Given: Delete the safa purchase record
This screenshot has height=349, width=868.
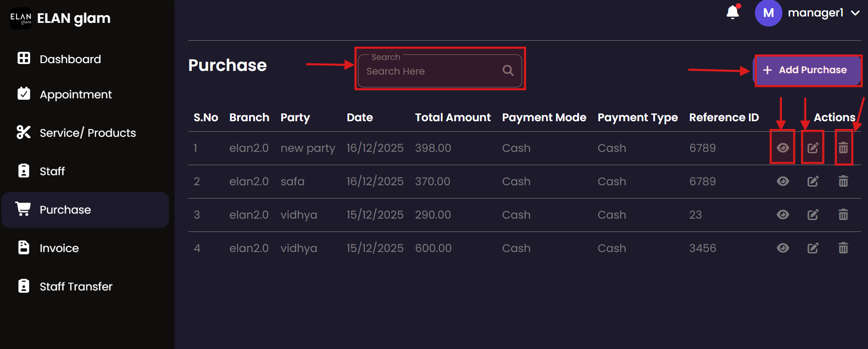Looking at the screenshot, I should 843,182.
